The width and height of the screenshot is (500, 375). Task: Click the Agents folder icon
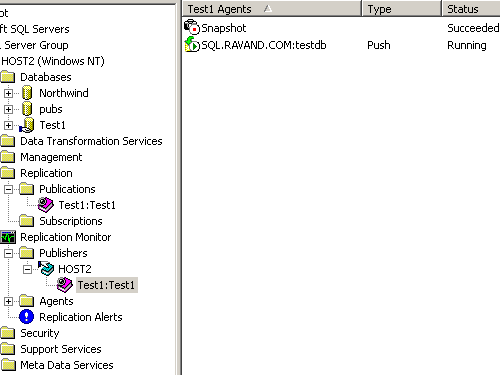[27, 301]
